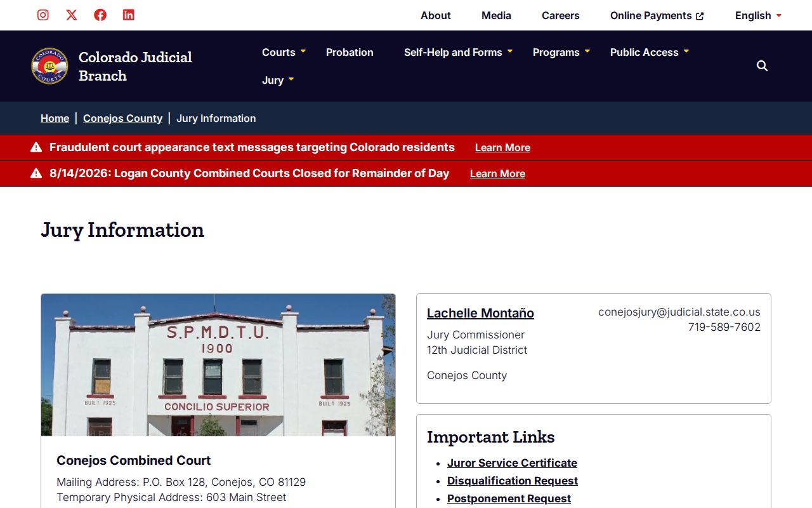The height and width of the screenshot is (508, 812).
Task: Go to Home breadcrumb
Action: 55,118
